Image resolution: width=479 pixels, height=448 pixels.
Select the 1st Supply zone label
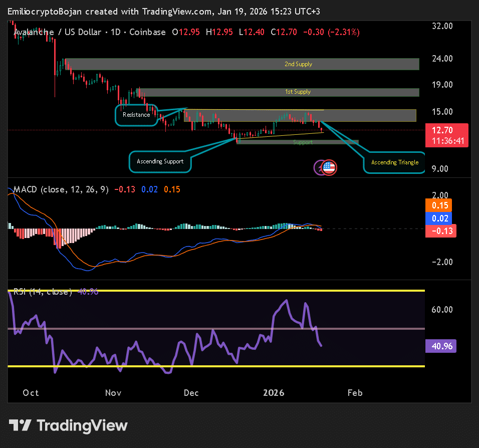pyautogui.click(x=298, y=92)
